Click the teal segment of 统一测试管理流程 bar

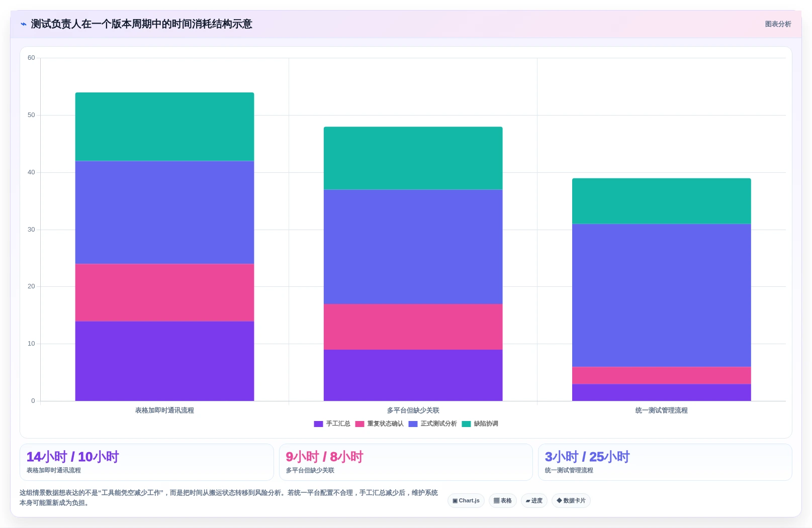661,201
